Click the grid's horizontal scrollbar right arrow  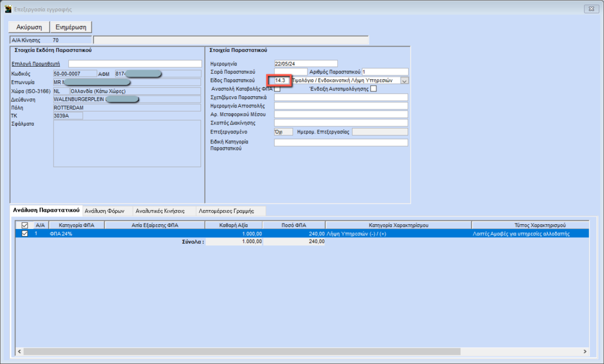point(585,352)
